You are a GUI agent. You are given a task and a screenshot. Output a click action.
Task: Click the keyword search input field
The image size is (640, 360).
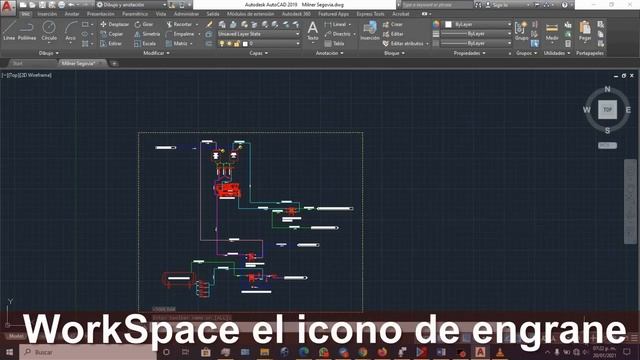tap(437, 5)
